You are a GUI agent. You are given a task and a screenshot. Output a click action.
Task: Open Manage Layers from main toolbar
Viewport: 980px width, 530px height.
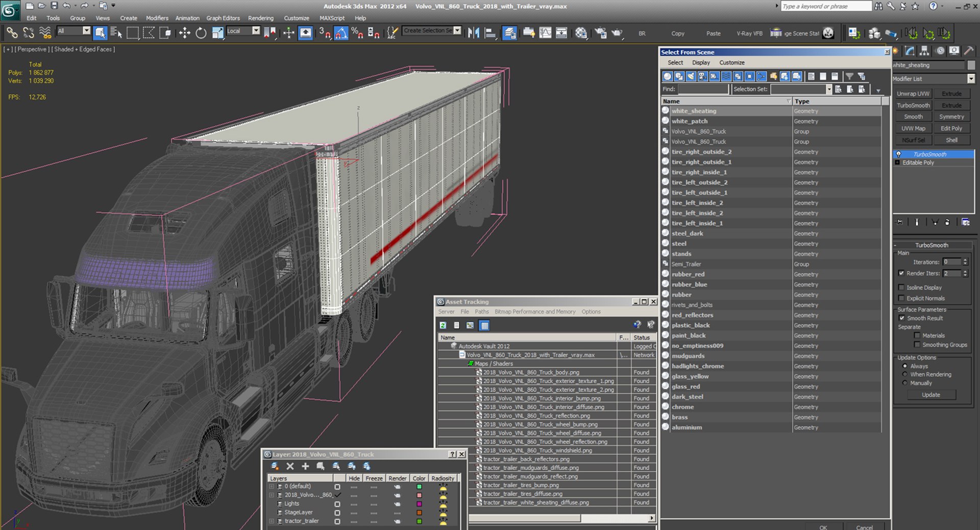click(509, 33)
